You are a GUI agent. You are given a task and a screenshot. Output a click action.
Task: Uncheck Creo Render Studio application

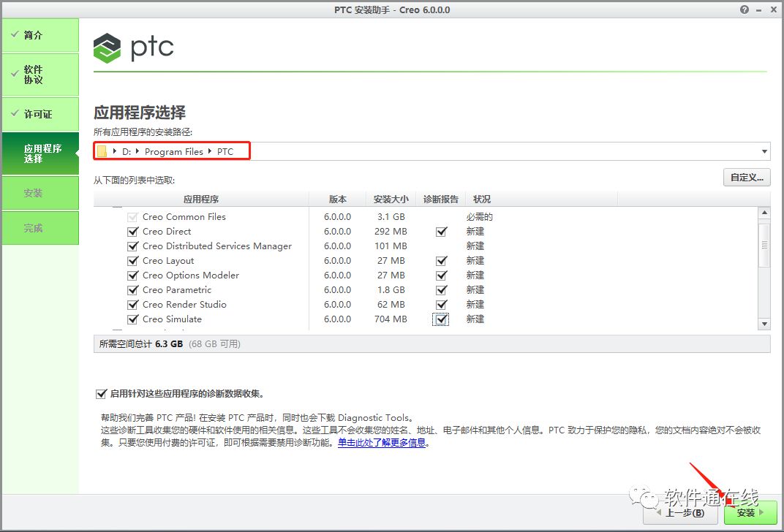tap(132, 304)
